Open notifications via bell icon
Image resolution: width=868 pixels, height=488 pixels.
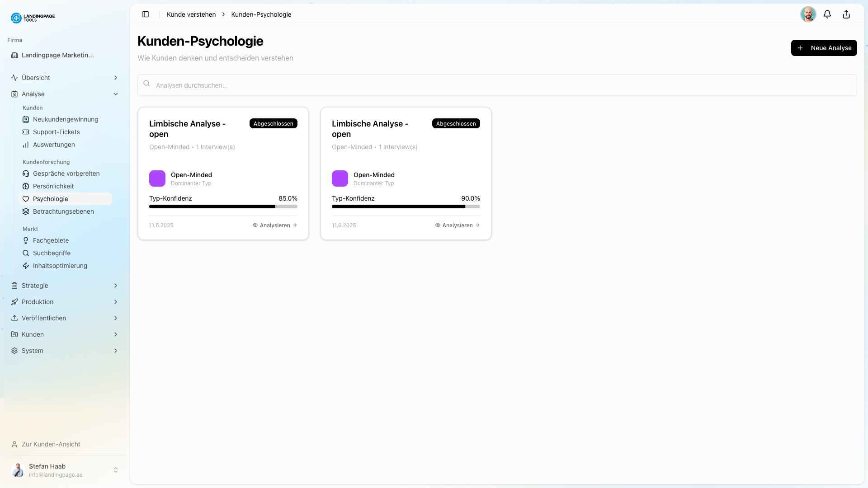click(x=827, y=14)
